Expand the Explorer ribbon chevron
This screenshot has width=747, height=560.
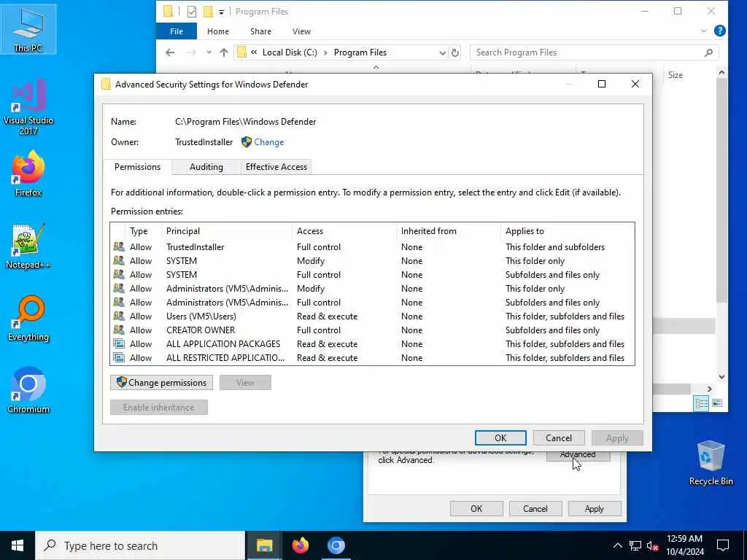(x=704, y=31)
